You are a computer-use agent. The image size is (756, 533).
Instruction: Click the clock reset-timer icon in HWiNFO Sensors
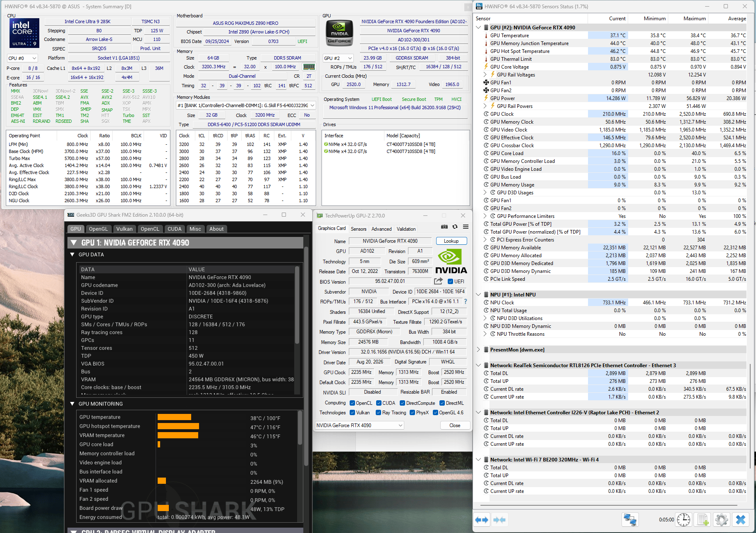tap(684, 520)
